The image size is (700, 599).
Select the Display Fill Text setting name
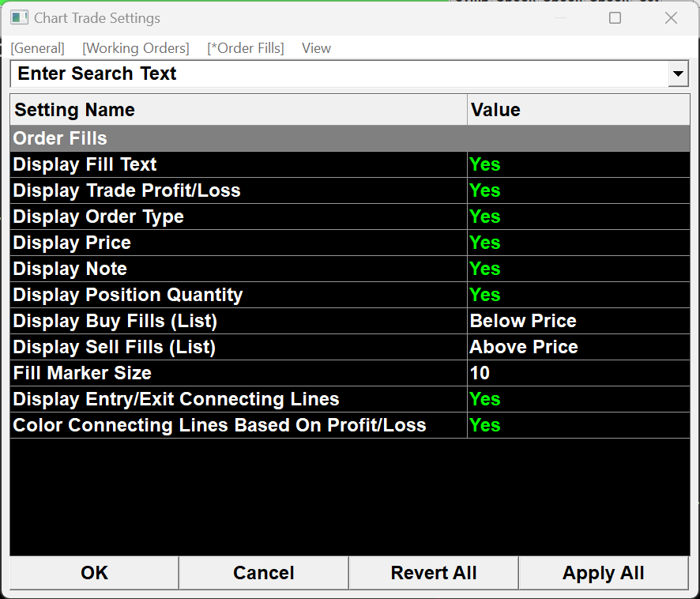coord(239,164)
